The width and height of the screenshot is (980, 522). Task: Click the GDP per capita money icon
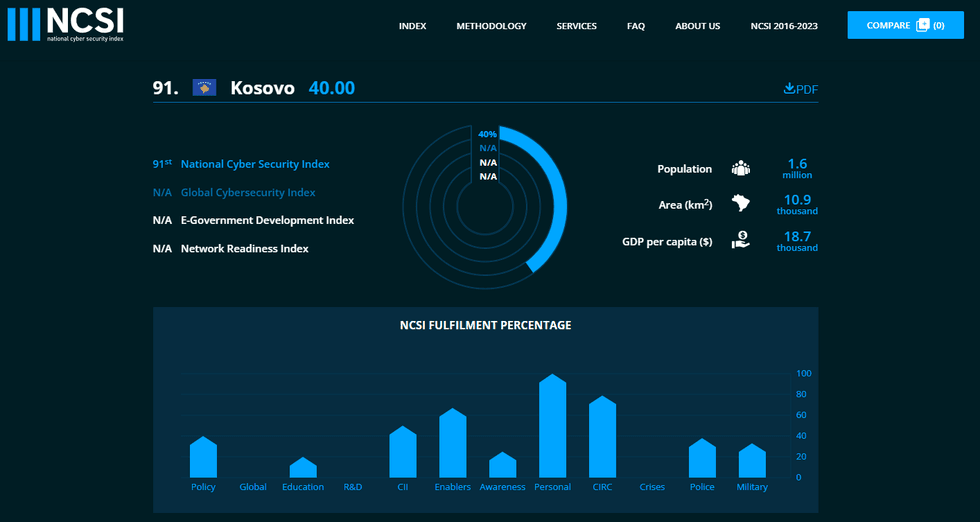(x=741, y=240)
